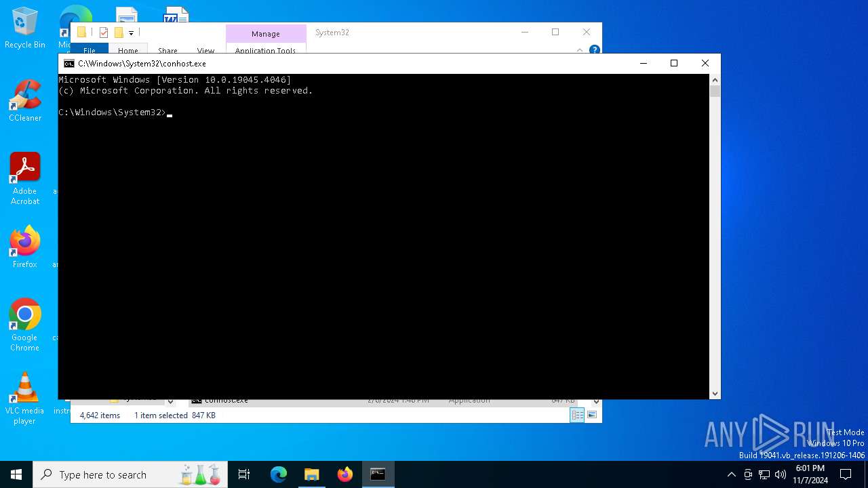Open the volume control in system tray
This screenshot has height=488, width=868.
point(780,474)
